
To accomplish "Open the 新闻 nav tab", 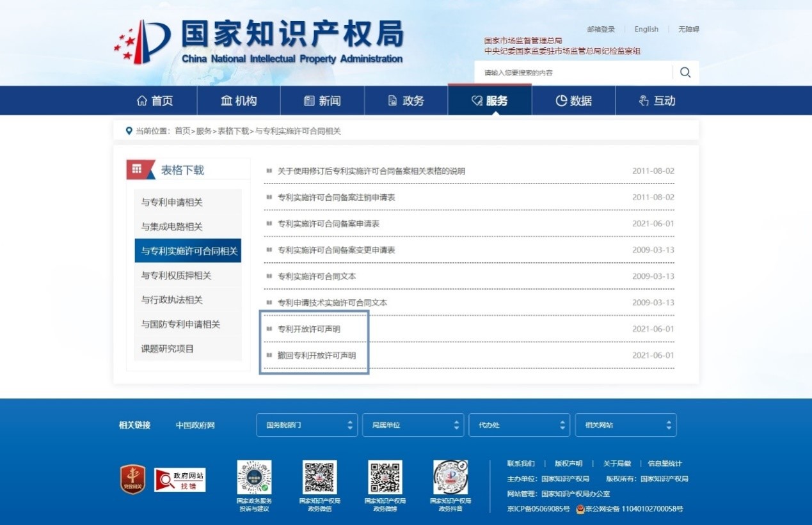I will click(x=322, y=101).
